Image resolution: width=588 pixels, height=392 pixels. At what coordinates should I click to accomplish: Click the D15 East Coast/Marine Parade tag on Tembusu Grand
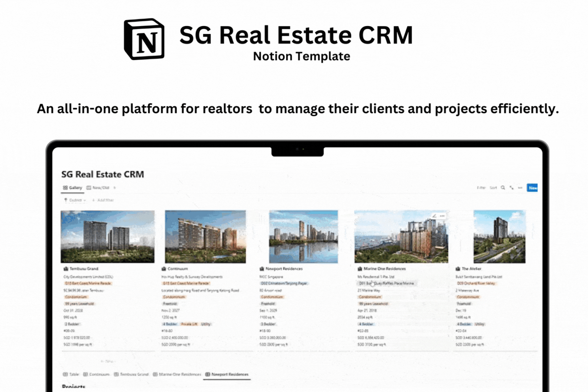tap(88, 283)
